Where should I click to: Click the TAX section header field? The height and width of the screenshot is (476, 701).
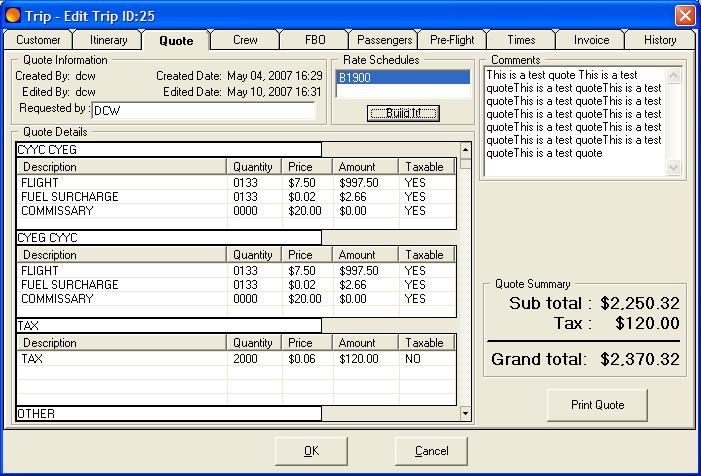pyautogui.click(x=169, y=326)
